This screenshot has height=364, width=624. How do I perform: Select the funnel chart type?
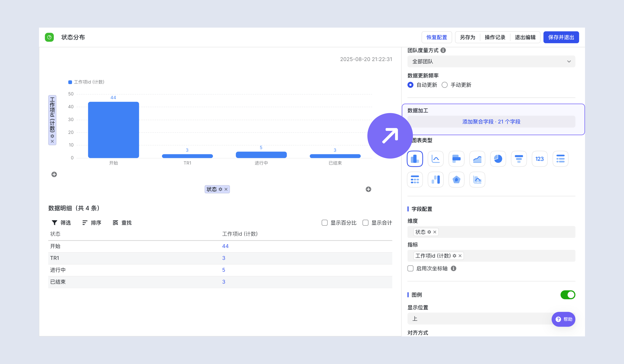[519, 159]
